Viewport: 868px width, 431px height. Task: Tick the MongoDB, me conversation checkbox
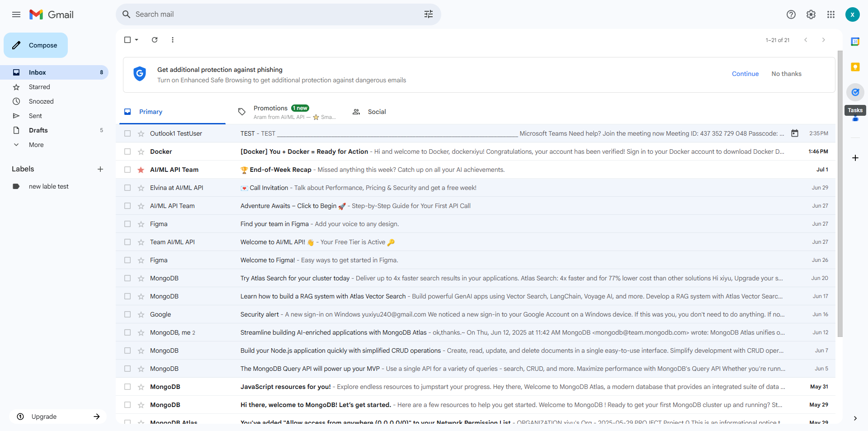coord(127,332)
